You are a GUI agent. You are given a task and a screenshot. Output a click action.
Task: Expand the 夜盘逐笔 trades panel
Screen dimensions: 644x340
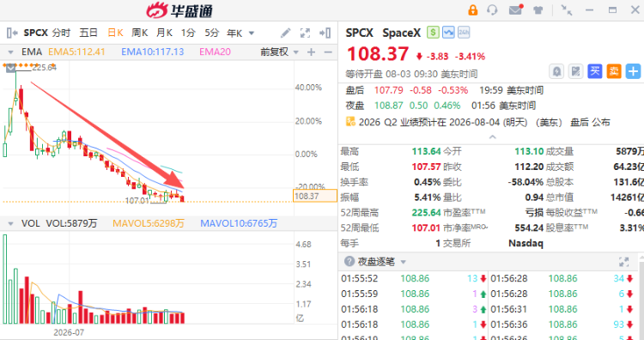(x=623, y=262)
